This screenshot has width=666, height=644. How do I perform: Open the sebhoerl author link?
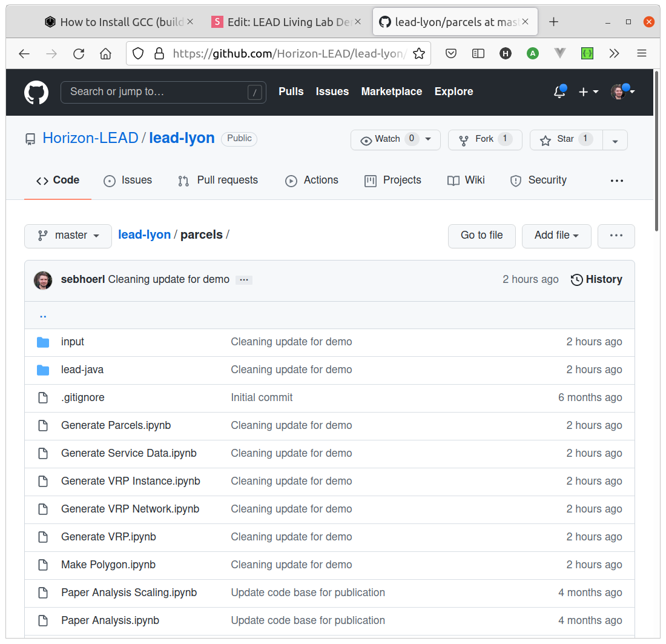pos(83,279)
